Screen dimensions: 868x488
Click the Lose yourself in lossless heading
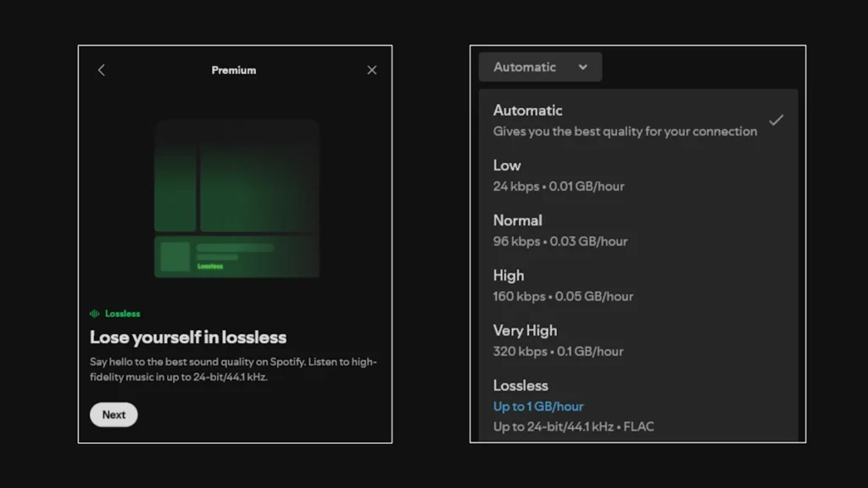pos(189,337)
